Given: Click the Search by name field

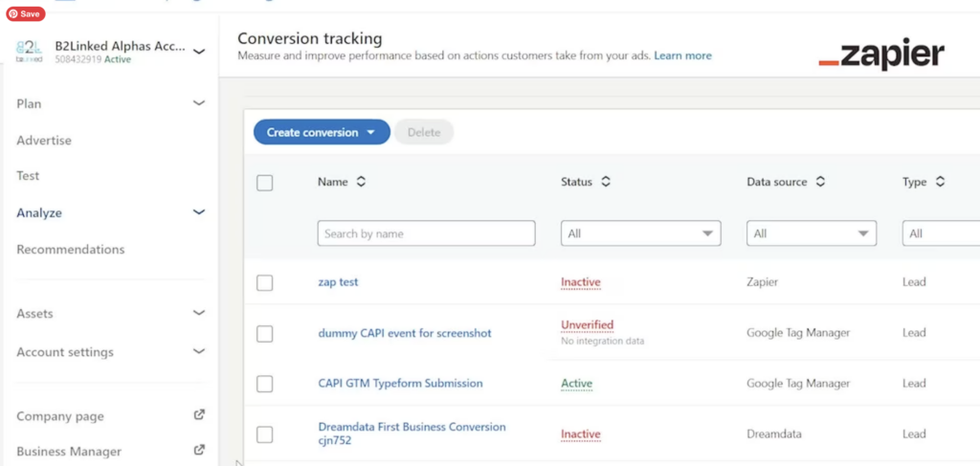Looking at the screenshot, I should pyautogui.click(x=426, y=233).
